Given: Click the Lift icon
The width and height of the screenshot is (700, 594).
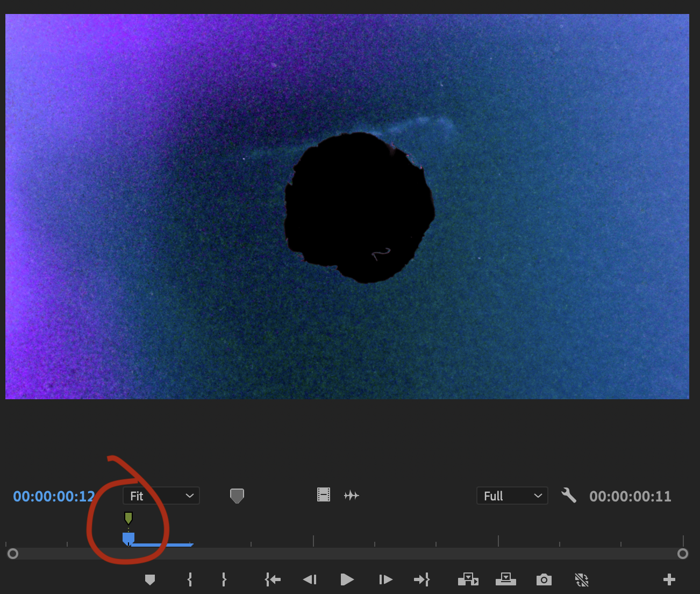Looking at the screenshot, I should tap(468, 579).
